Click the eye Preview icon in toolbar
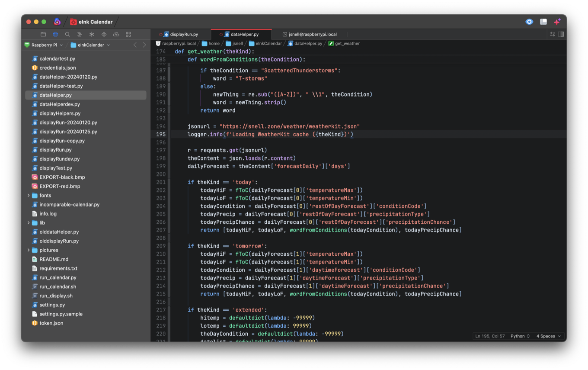This screenshot has width=588, height=370. coord(529,22)
